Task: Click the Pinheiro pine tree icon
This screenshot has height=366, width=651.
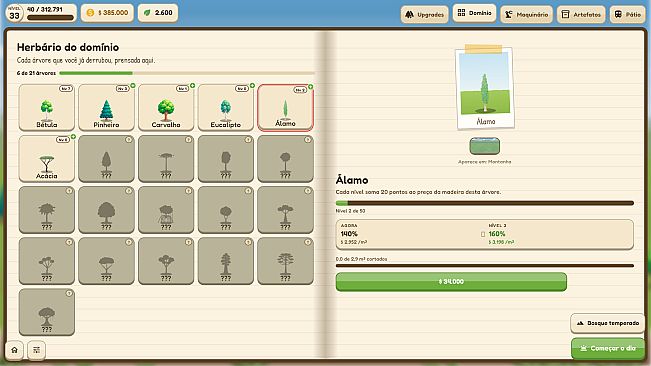Action: pos(106,110)
